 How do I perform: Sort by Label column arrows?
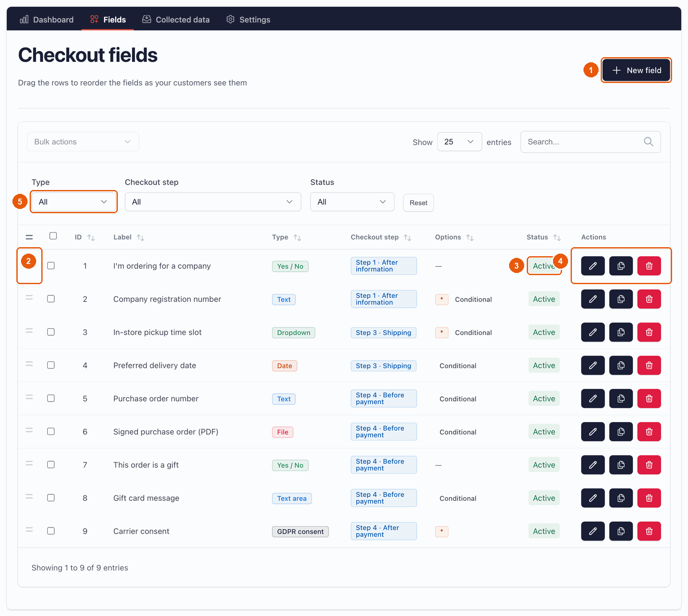point(141,237)
